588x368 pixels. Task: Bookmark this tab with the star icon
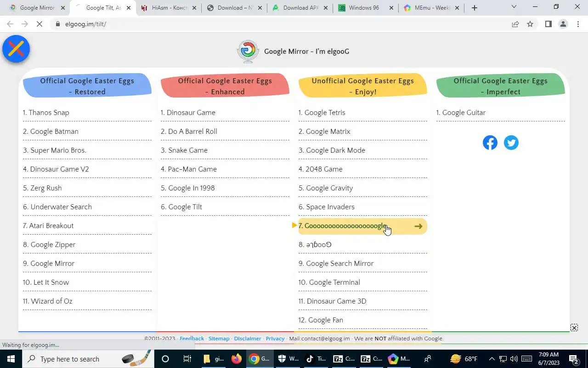coord(530,24)
